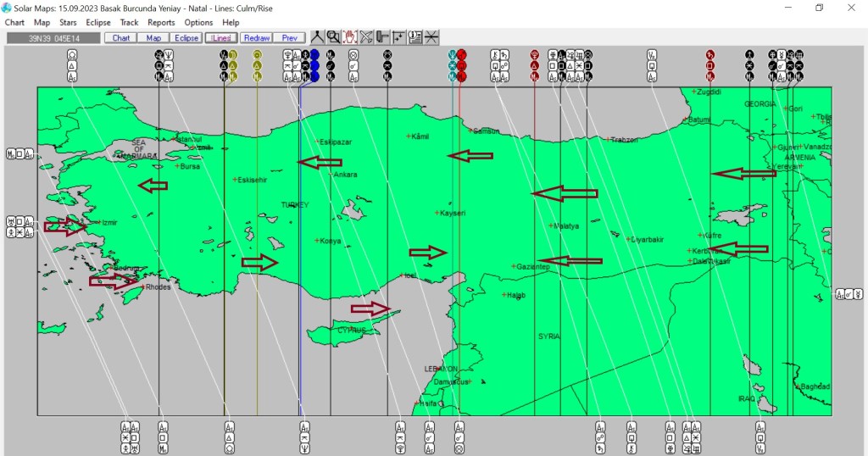Activate the magnifier zoom tool
868x456 pixels.
(x=333, y=37)
